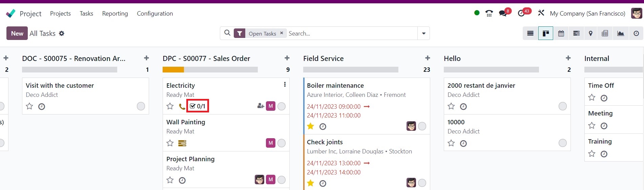Click the phone icon on Electricity task
The height and width of the screenshot is (190, 644).
tap(182, 107)
